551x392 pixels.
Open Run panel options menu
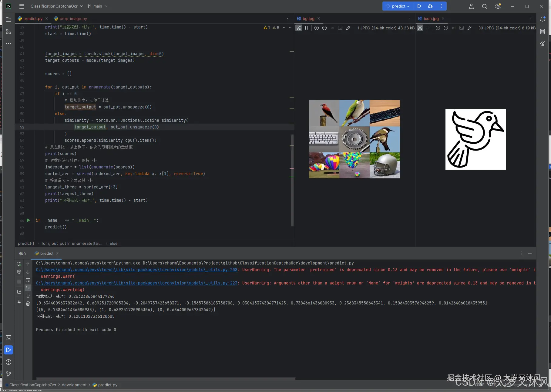[x=522, y=253]
